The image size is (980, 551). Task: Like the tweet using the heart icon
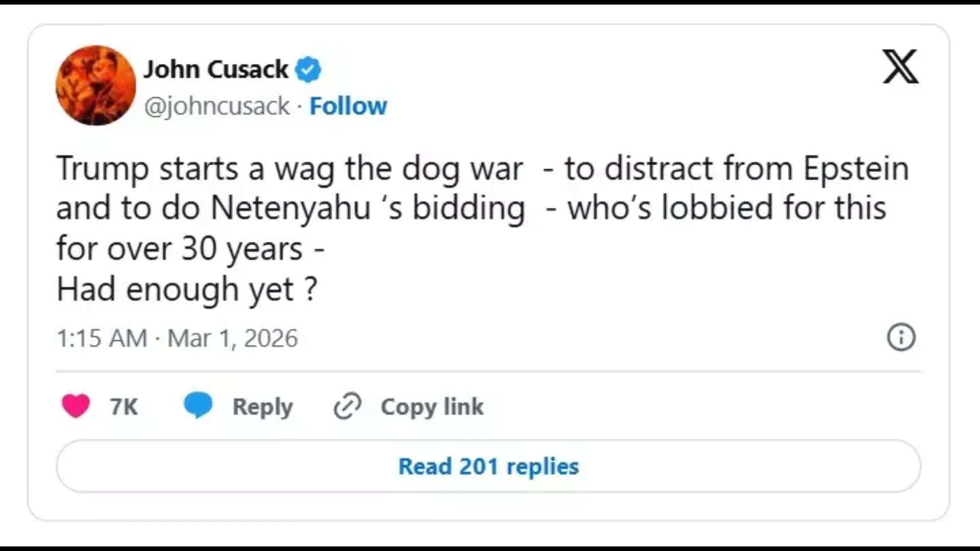tap(76, 406)
